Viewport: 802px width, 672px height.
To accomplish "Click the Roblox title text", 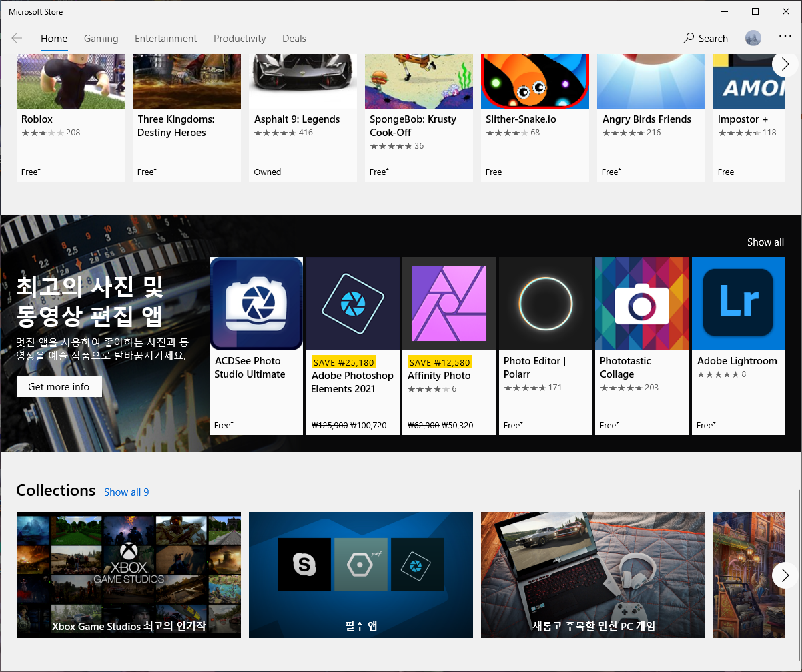I will (x=37, y=119).
